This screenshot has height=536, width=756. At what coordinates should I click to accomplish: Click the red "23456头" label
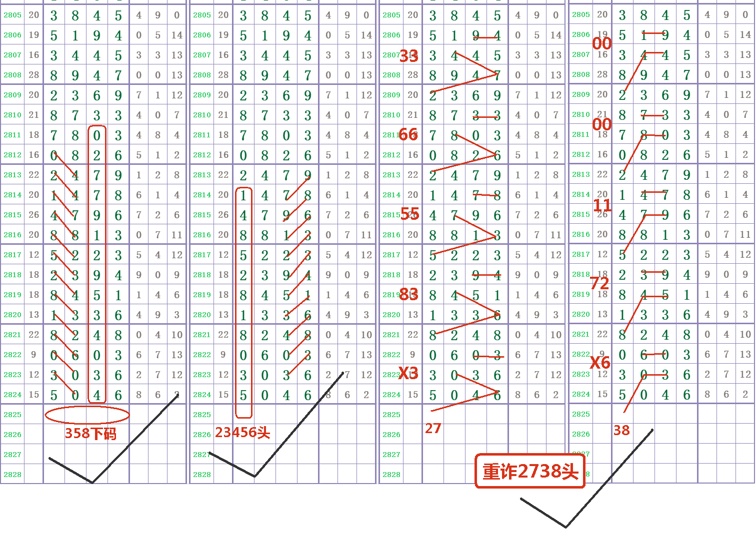click(242, 433)
